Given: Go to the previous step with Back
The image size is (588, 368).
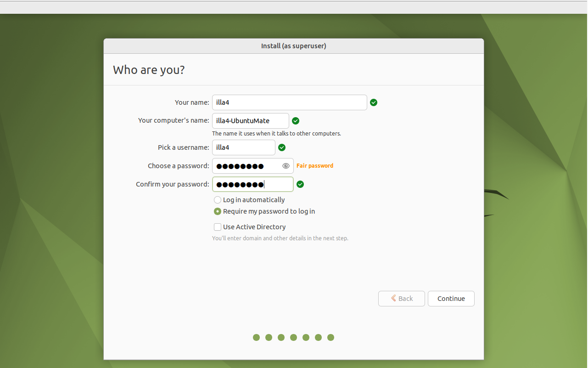Looking at the screenshot, I should [x=401, y=299].
